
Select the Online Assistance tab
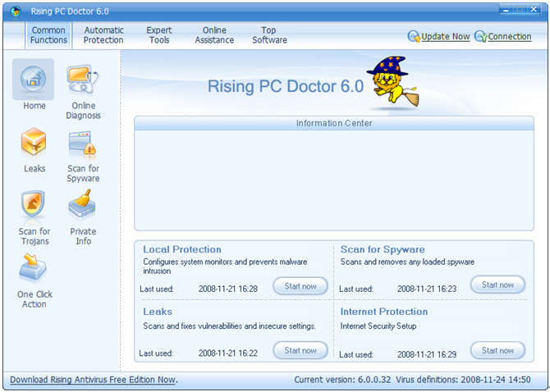[214, 35]
